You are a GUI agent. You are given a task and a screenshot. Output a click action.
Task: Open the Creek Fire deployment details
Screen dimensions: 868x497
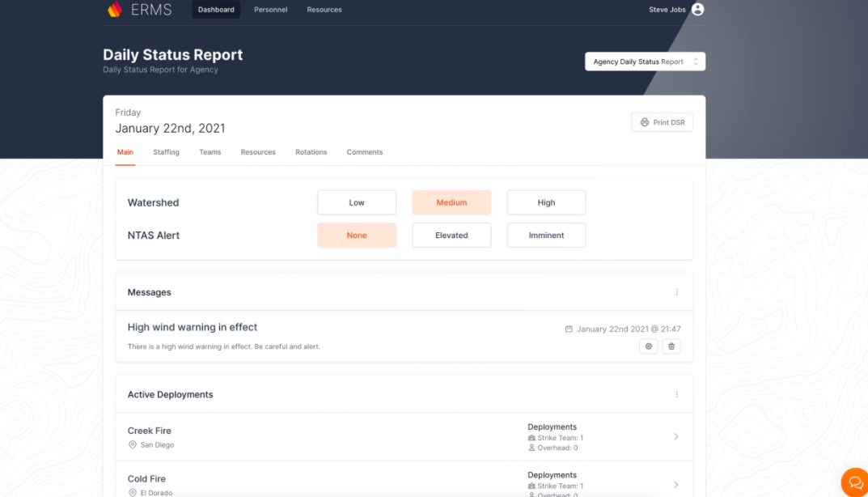pyautogui.click(x=675, y=436)
